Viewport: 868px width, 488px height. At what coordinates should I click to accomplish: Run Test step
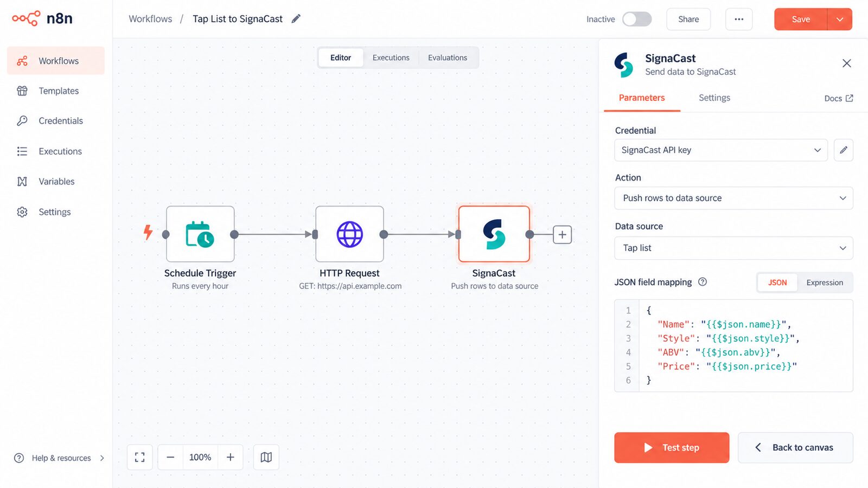click(x=672, y=447)
